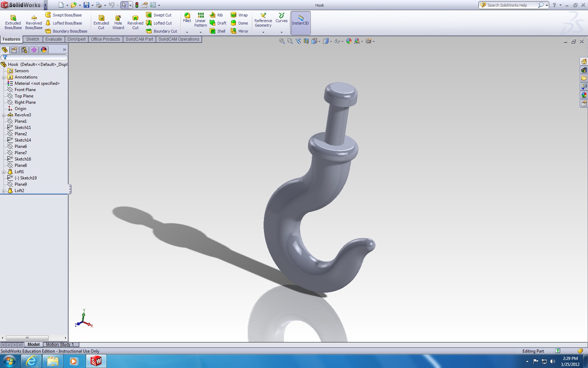Viewport: 588px width, 368px height.
Task: Click the Extruded Cut tool
Action: click(x=101, y=22)
